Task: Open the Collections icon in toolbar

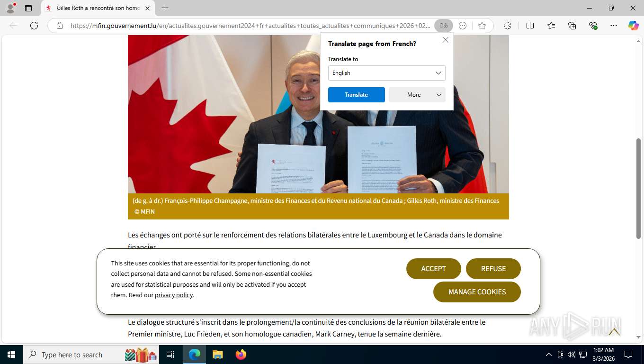Action: [x=572, y=26]
